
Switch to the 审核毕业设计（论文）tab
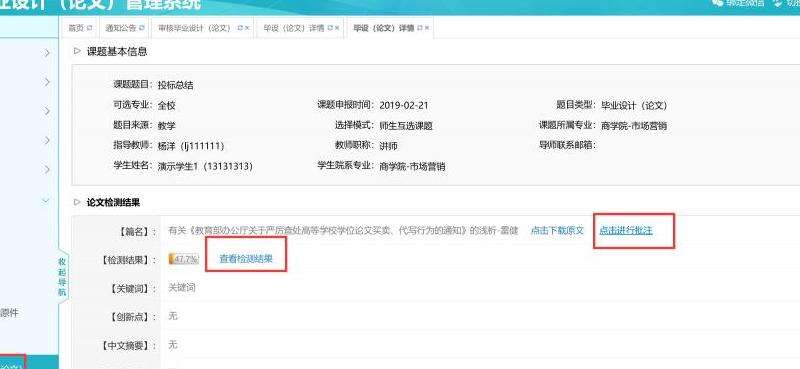pos(195,28)
